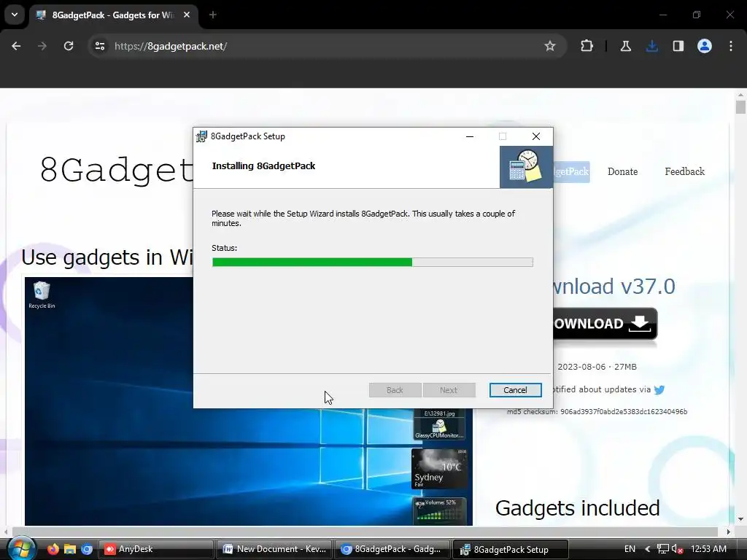
Task: Click the muted volume tray icon
Action: (x=677, y=549)
